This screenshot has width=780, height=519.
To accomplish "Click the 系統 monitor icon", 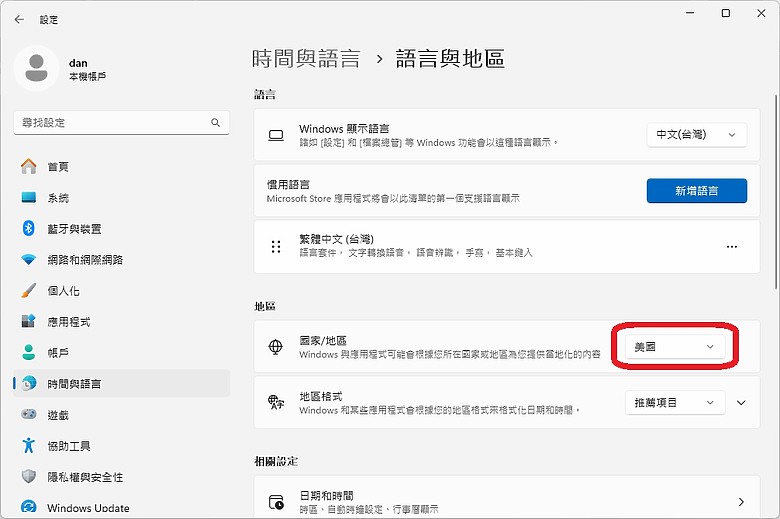I will tap(29, 198).
